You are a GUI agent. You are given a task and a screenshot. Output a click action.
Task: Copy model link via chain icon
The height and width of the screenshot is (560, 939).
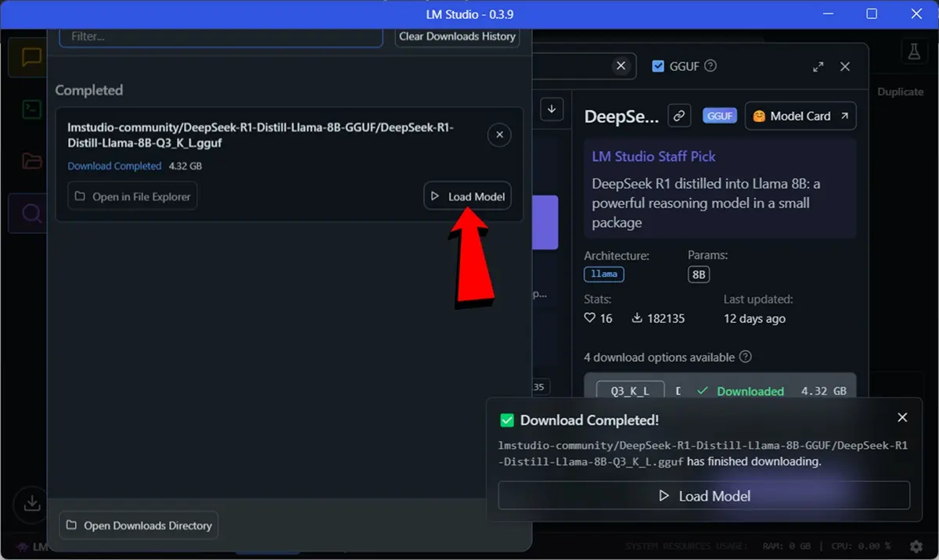point(679,116)
